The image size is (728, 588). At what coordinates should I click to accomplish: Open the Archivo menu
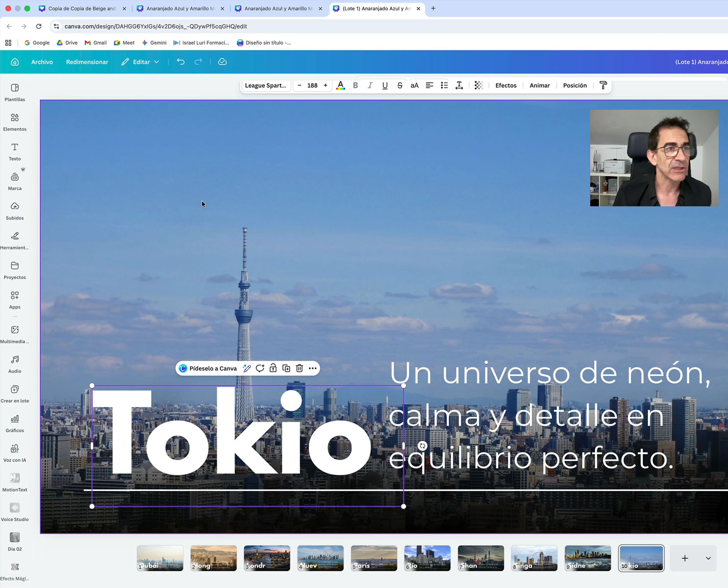pos(42,62)
